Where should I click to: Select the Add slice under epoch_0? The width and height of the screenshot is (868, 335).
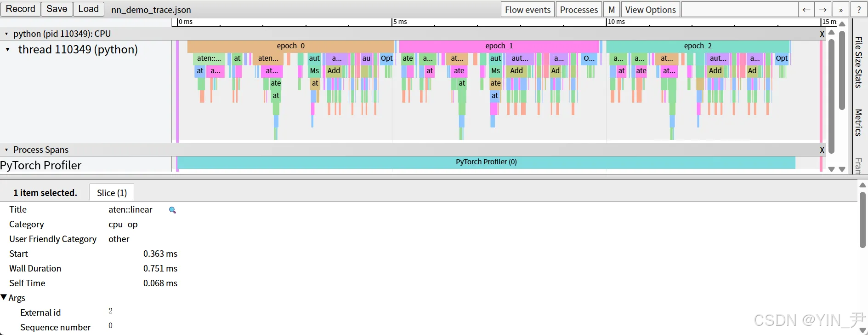[x=334, y=71]
